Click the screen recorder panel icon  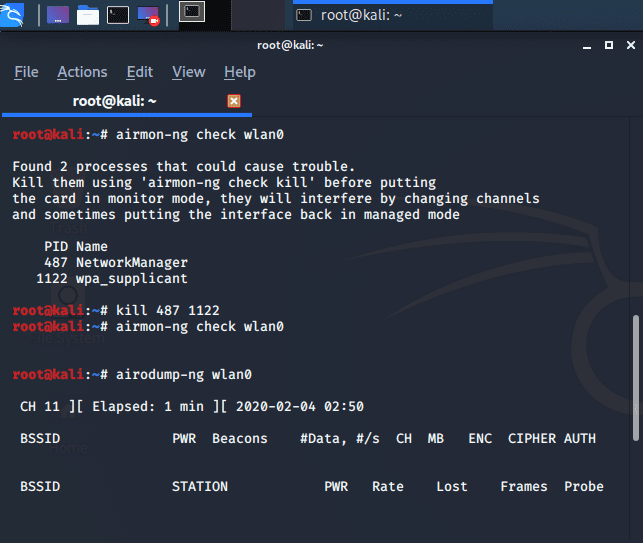(x=148, y=15)
